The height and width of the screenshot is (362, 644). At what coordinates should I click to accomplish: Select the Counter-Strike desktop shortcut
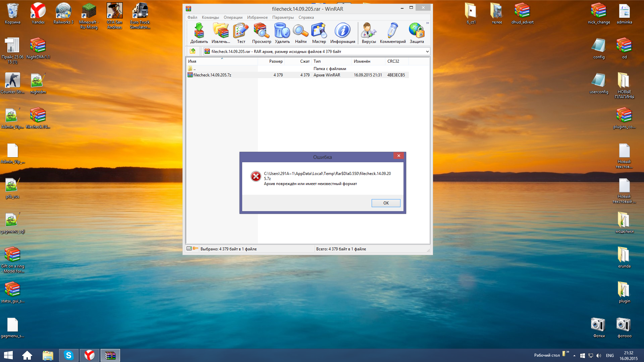[12, 83]
